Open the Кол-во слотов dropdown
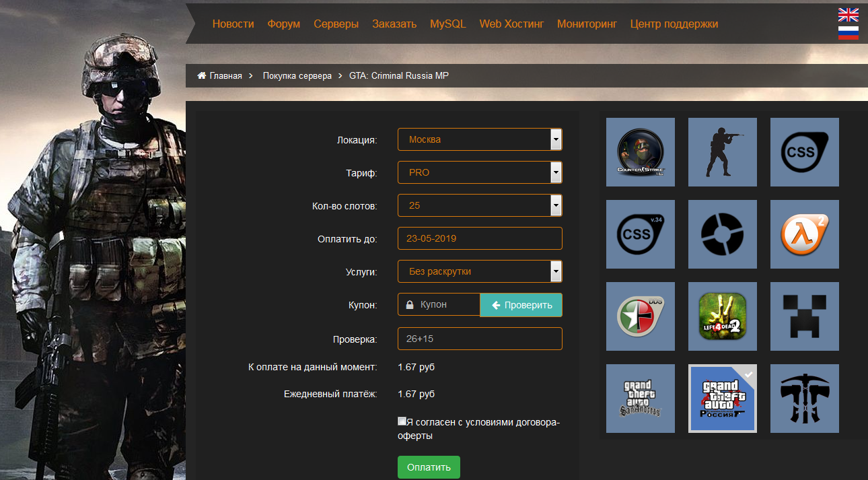Viewport: 868px width, 480px height. [480, 205]
